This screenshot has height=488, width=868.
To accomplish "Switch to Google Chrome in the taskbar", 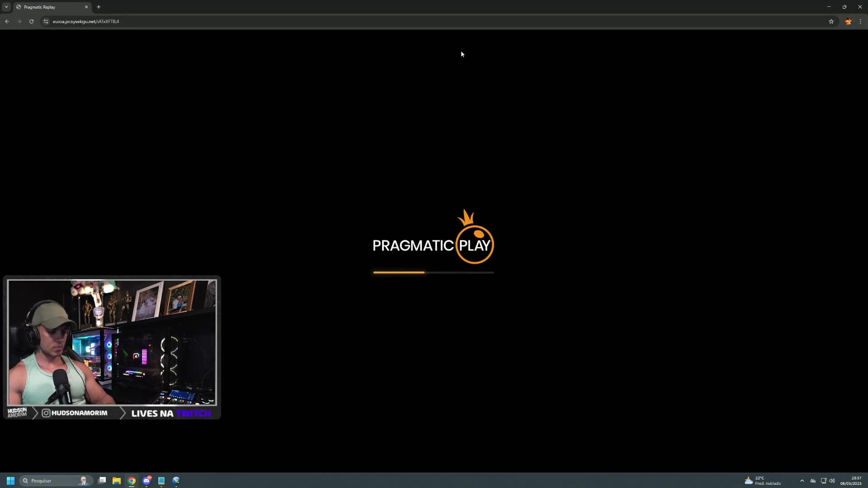I will tap(132, 480).
